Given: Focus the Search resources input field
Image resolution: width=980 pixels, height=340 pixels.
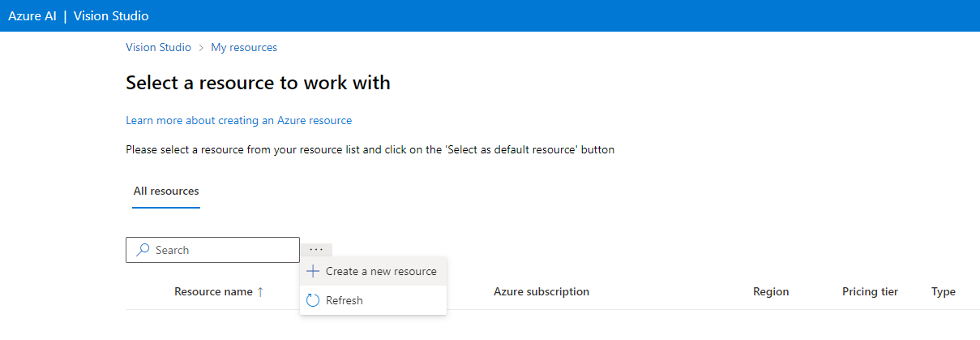Looking at the screenshot, I should 212,250.
